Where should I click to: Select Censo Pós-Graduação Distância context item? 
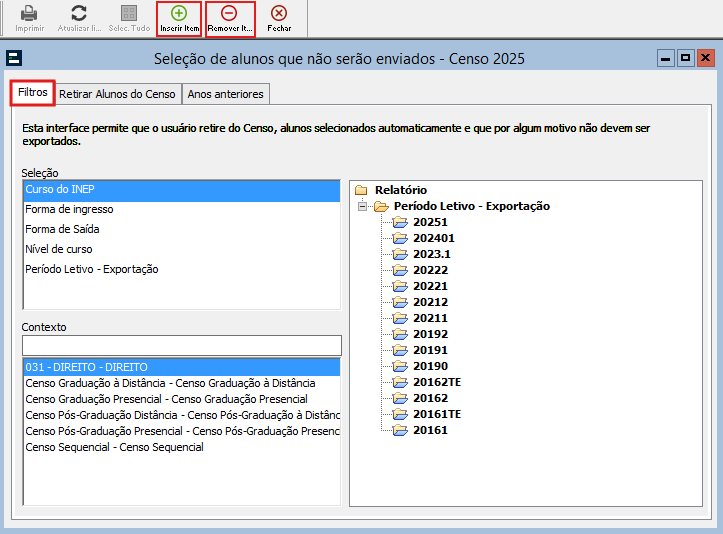click(x=182, y=415)
